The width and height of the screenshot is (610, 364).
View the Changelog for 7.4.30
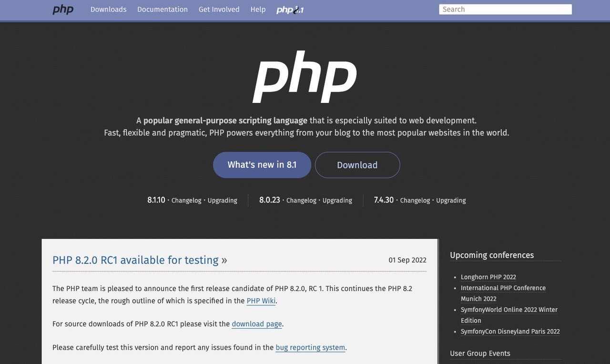click(x=415, y=201)
